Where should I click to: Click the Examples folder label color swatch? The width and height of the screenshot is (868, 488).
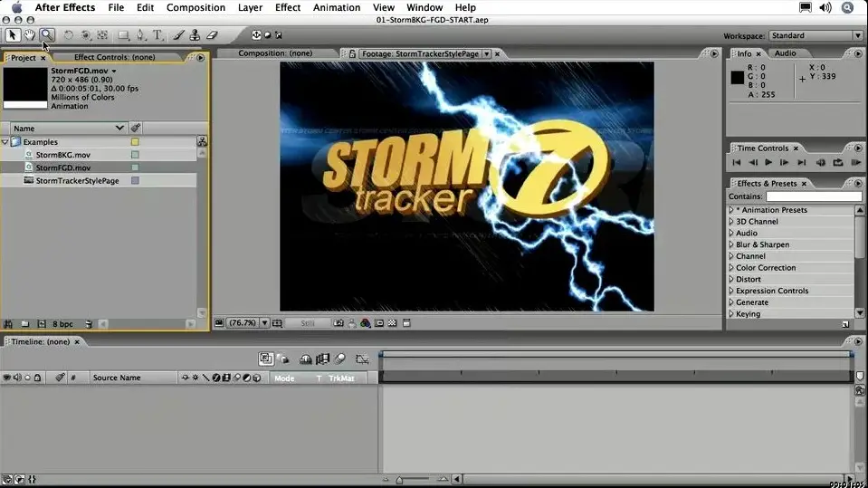click(135, 142)
